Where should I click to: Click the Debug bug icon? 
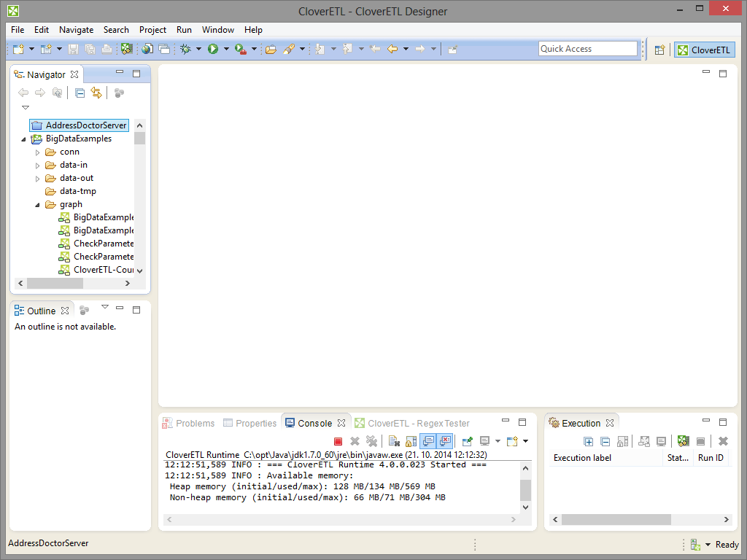(x=186, y=49)
